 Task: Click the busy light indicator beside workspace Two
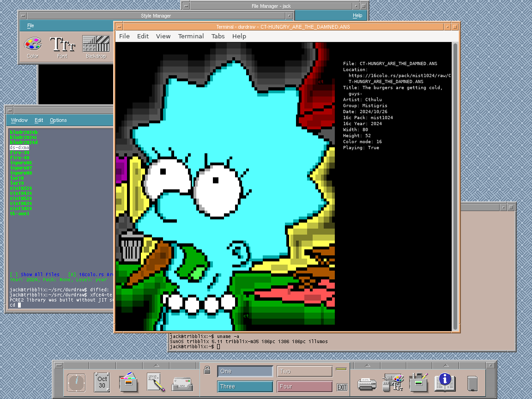[x=341, y=369]
